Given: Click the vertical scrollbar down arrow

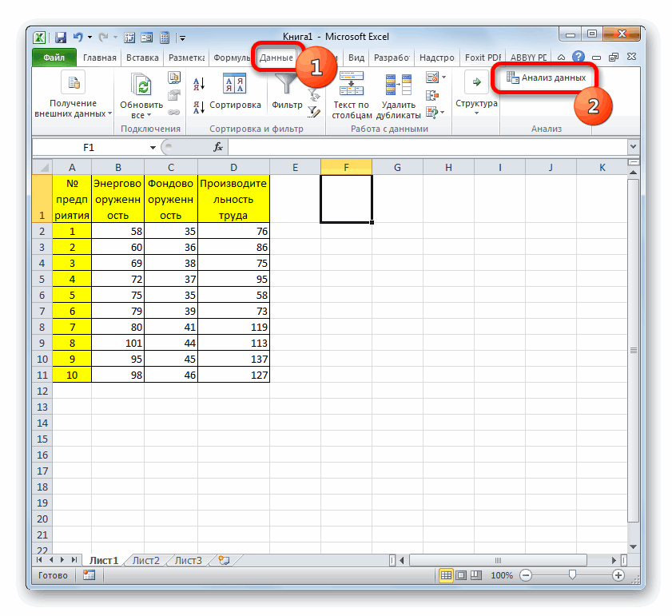Looking at the screenshot, I should coord(633,546).
